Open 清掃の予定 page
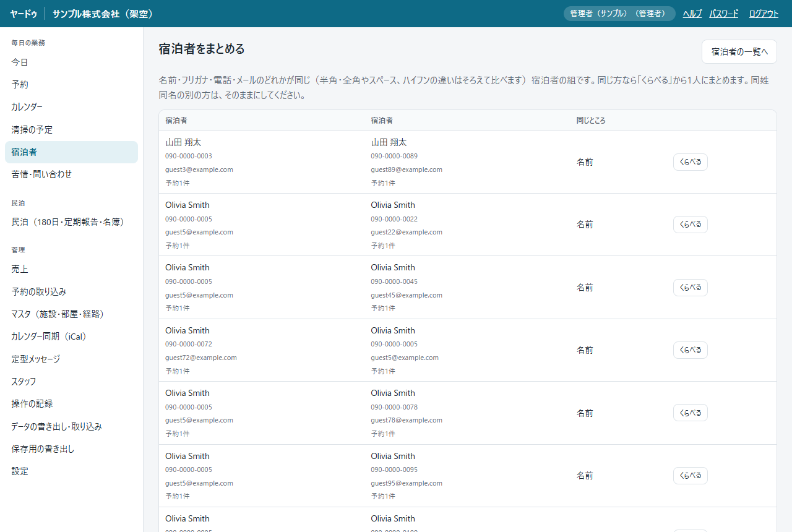 [x=71, y=130]
